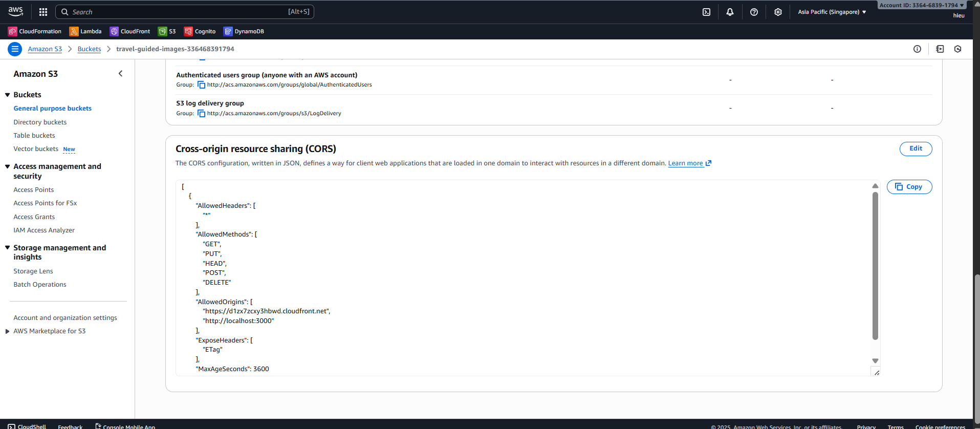Open the Lambda shortcut in favorites bar
This screenshot has width=980, height=429.
(85, 31)
